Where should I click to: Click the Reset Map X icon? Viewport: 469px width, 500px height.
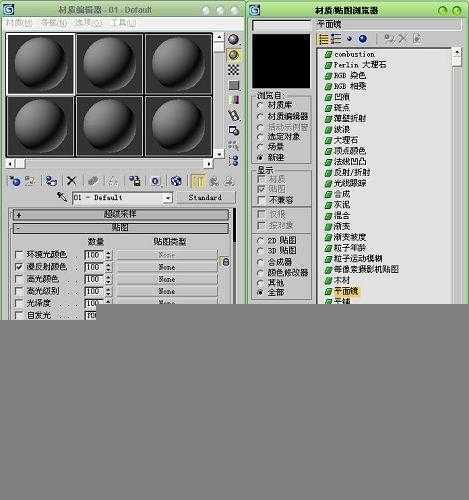coord(71,181)
